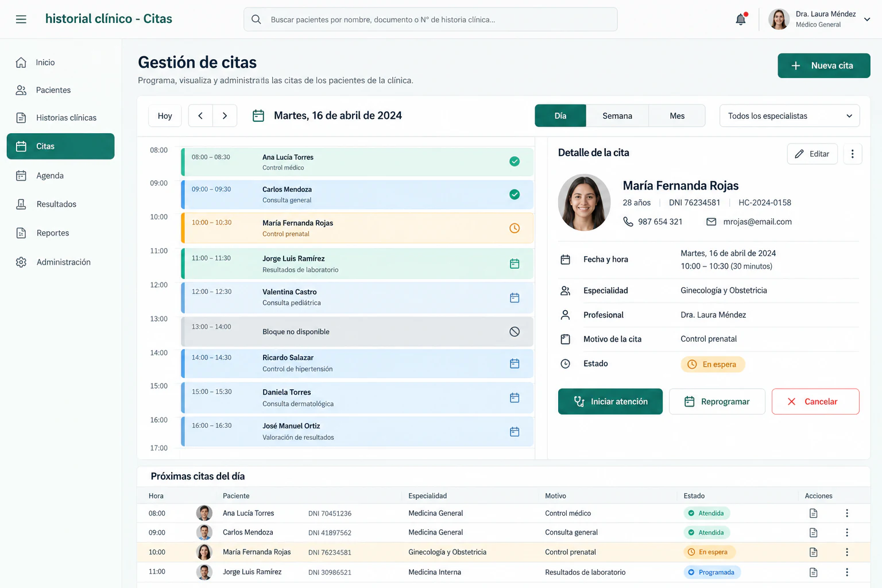Click María Fernanda Rojas large profile photo
The image size is (882, 588).
(585, 203)
